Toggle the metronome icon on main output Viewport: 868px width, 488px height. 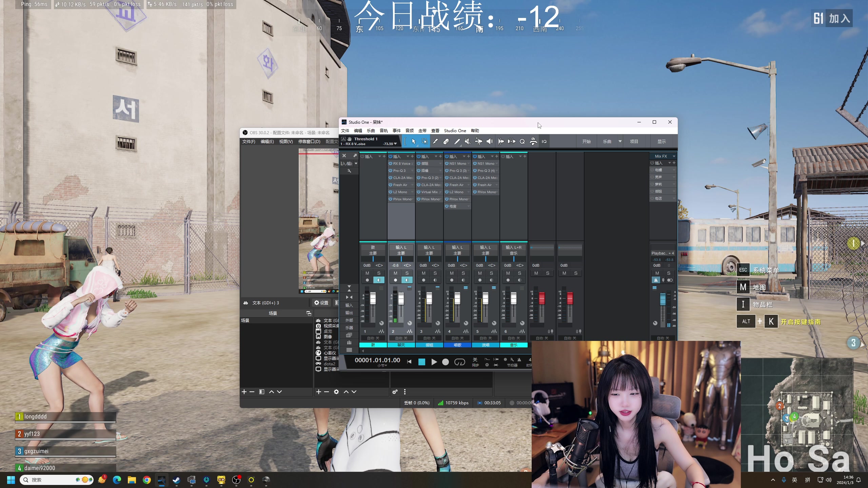tap(656, 280)
